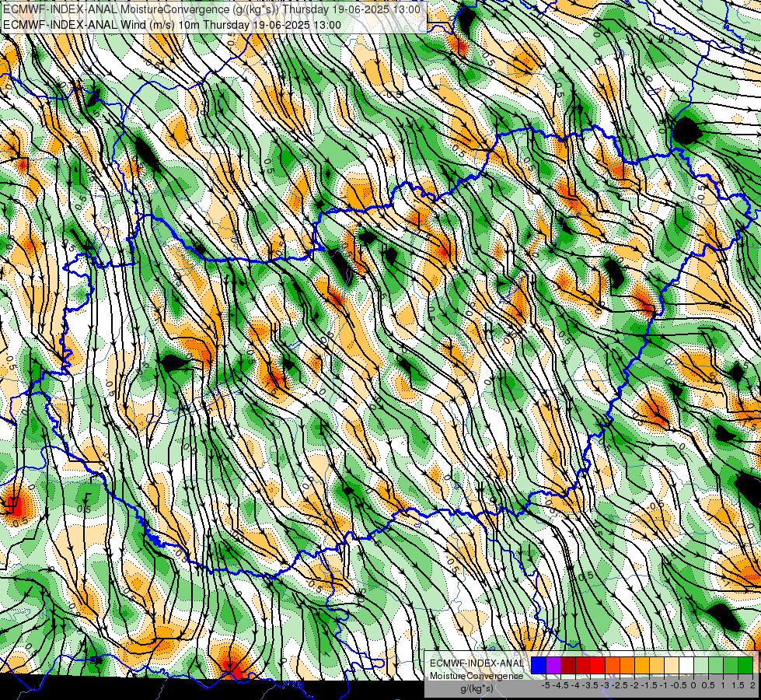Pick the darkest red legend swatch
761x700 pixels.
click(x=568, y=665)
